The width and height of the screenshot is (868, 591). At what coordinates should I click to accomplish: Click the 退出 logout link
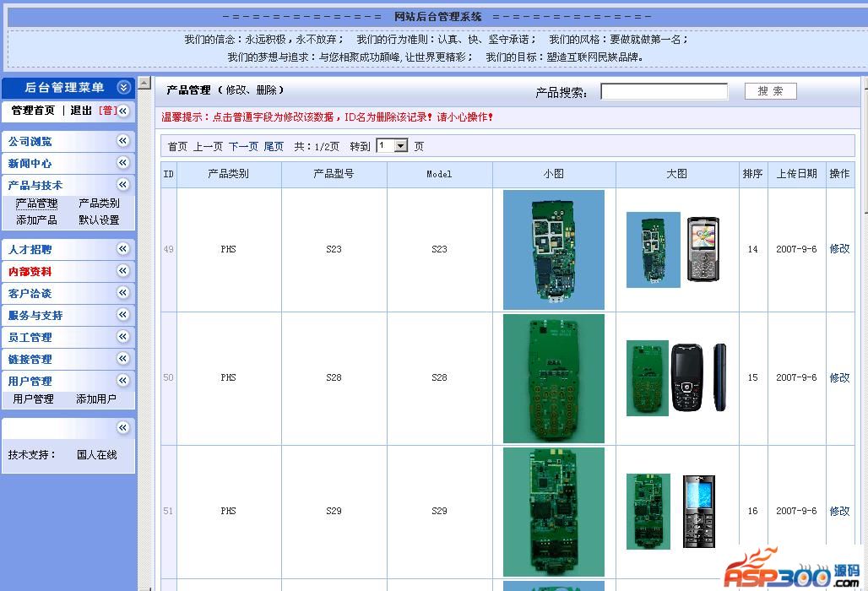[81, 111]
